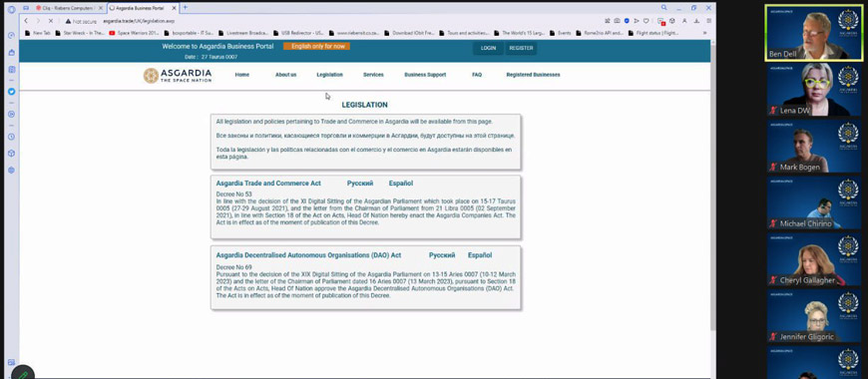Open the Star Wreck bookmark
The width and height of the screenshot is (868, 379).
80,33
